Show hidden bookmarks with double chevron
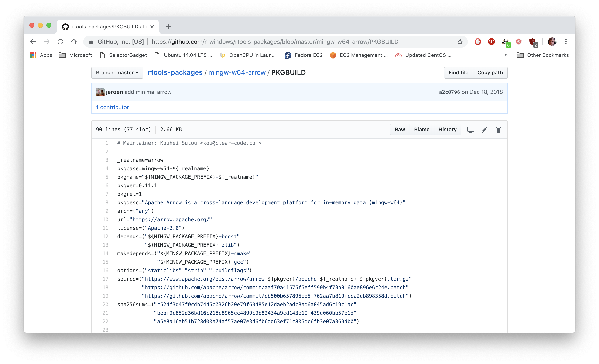This screenshot has height=364, width=599. coord(506,55)
